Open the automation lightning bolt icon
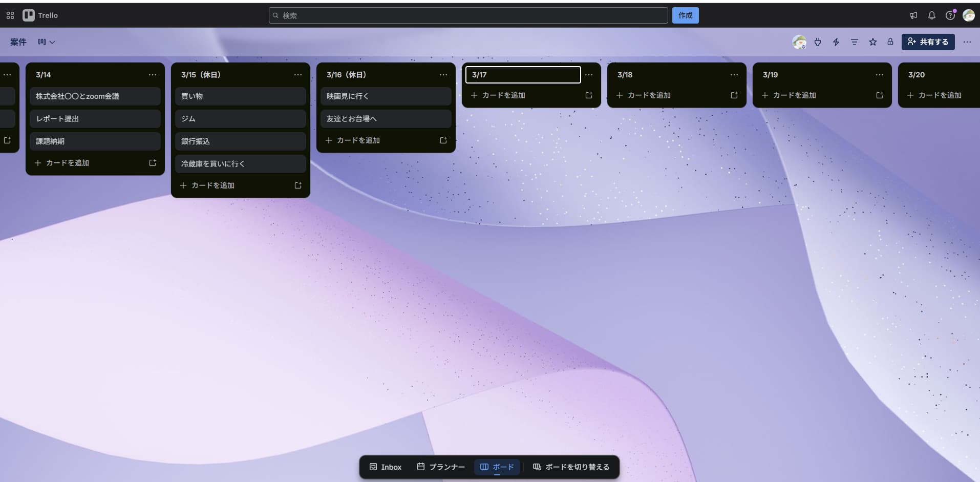This screenshot has height=482, width=980. (x=836, y=42)
